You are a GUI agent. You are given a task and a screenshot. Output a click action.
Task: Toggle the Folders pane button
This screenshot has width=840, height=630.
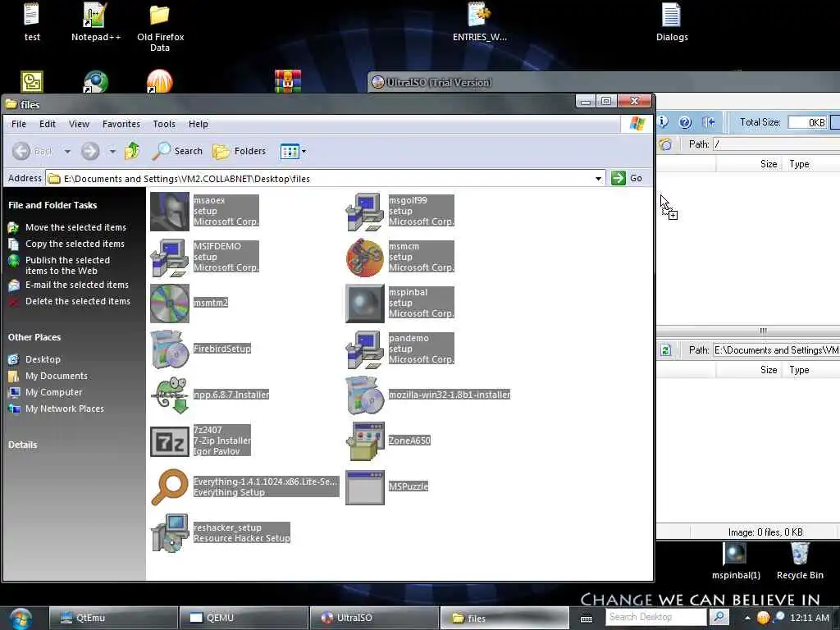coord(239,151)
